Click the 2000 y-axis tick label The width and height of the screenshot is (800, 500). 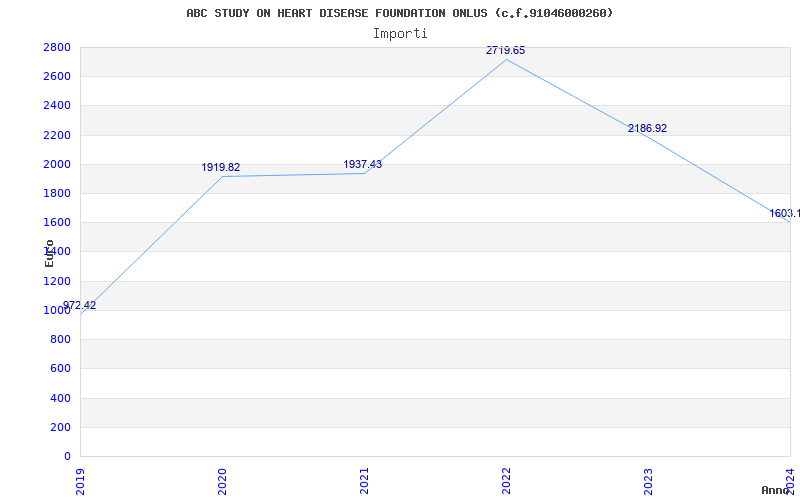[57, 164]
